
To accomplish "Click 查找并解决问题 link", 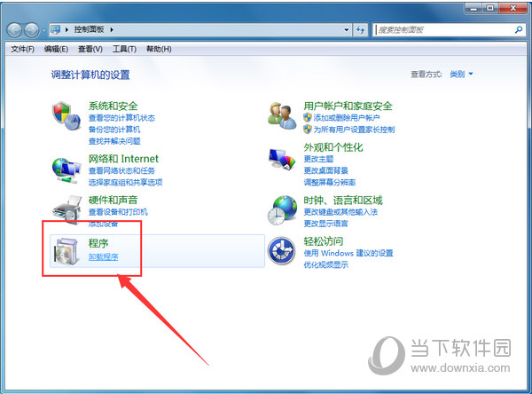I will coord(114,141).
